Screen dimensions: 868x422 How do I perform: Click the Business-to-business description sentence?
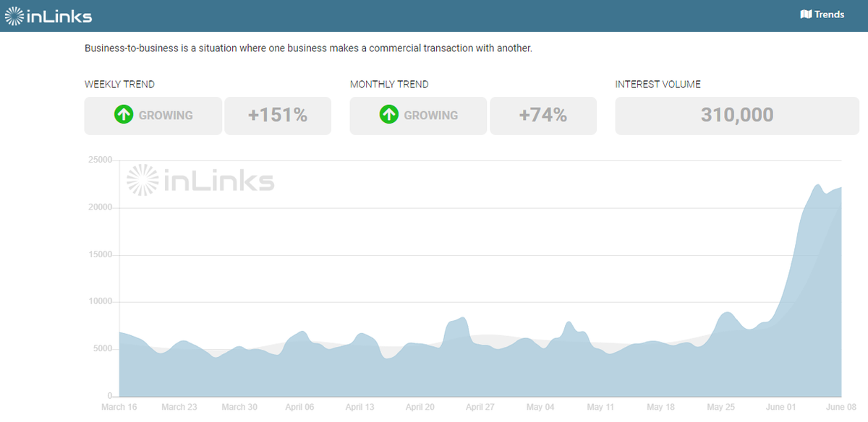[308, 49]
